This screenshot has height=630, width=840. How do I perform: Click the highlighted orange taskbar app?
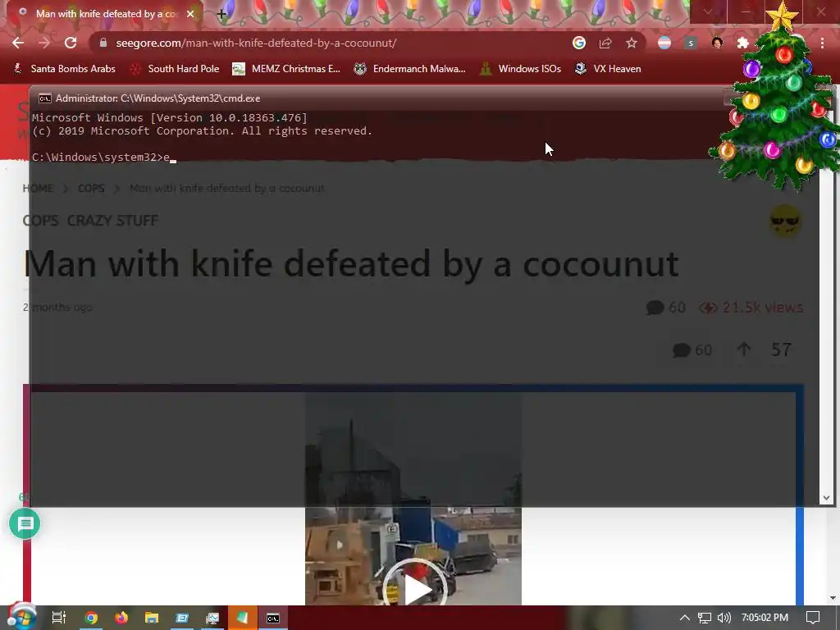point(243,618)
